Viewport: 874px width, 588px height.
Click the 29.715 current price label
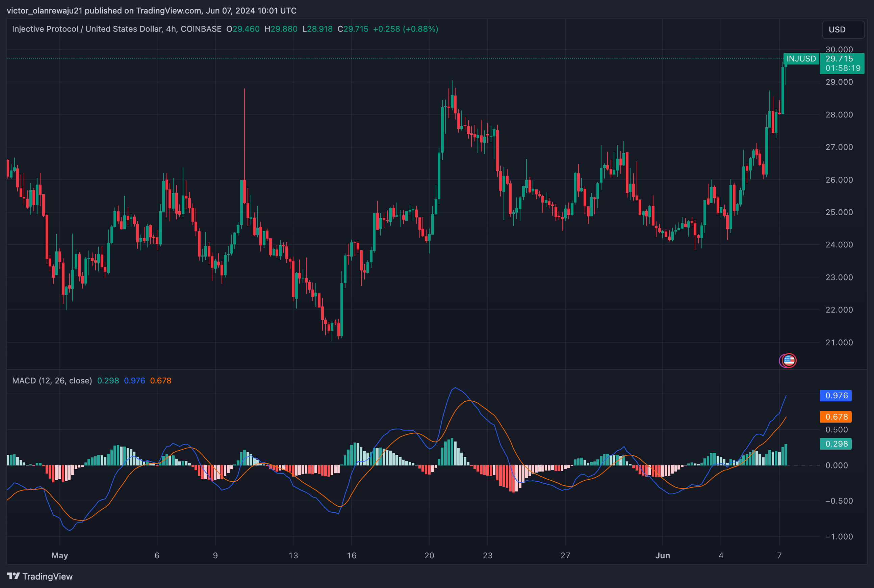coord(839,59)
